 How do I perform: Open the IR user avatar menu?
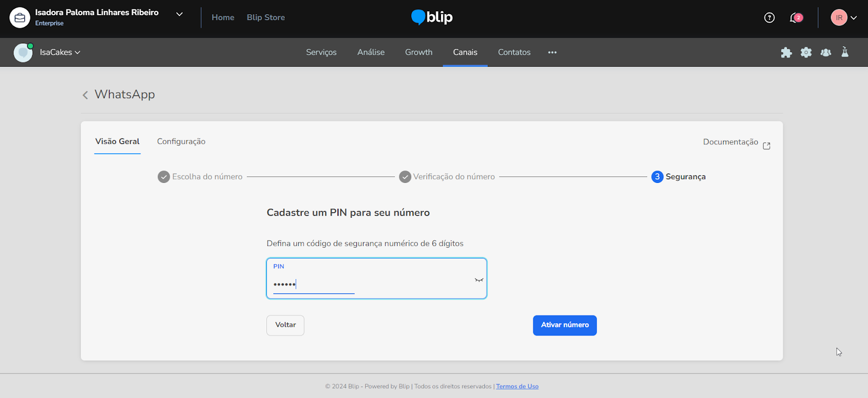coord(844,17)
